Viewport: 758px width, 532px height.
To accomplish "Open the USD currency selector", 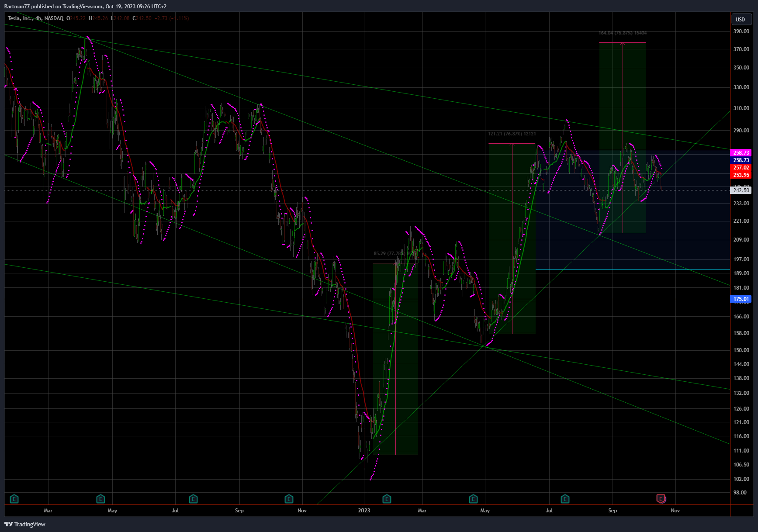I will click(x=741, y=19).
